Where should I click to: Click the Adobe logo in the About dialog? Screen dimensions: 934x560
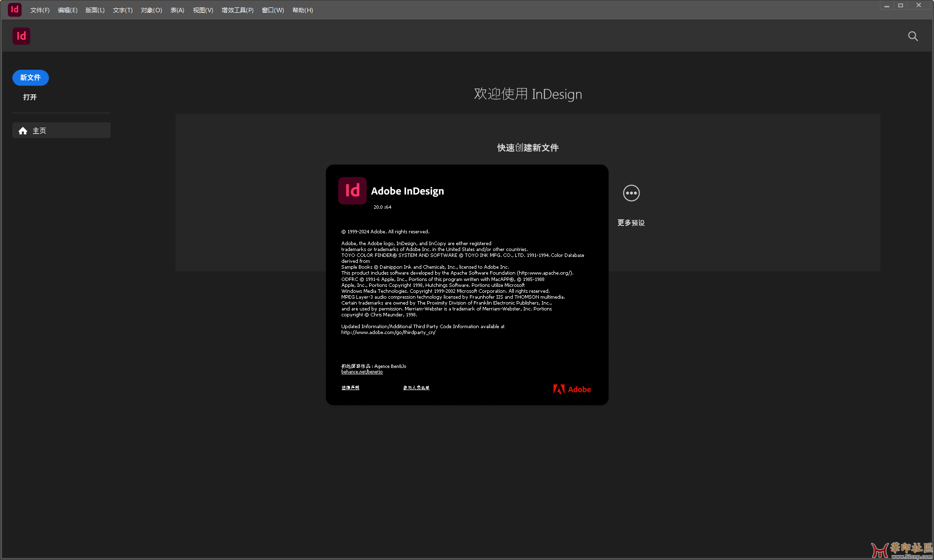(572, 389)
